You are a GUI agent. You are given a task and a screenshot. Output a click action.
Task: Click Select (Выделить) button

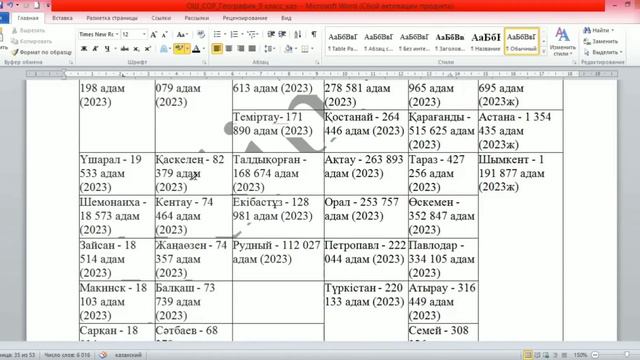(x=603, y=52)
